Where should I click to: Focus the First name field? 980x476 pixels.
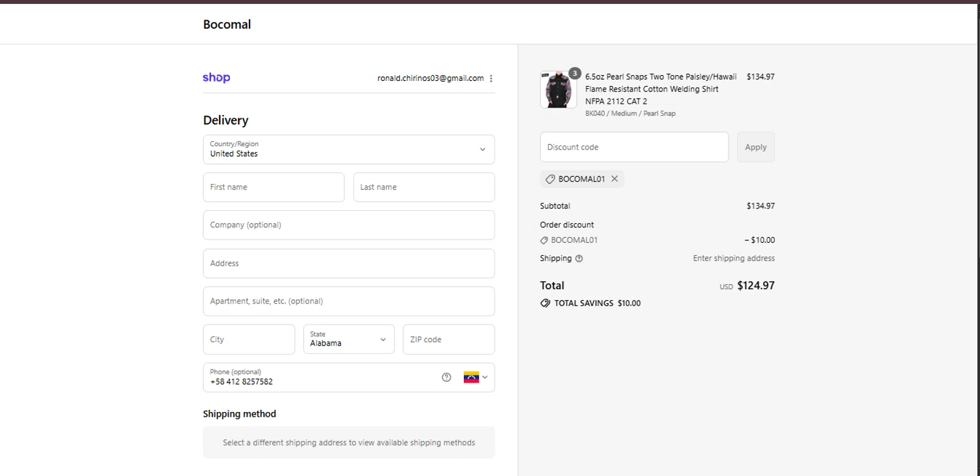[274, 187]
